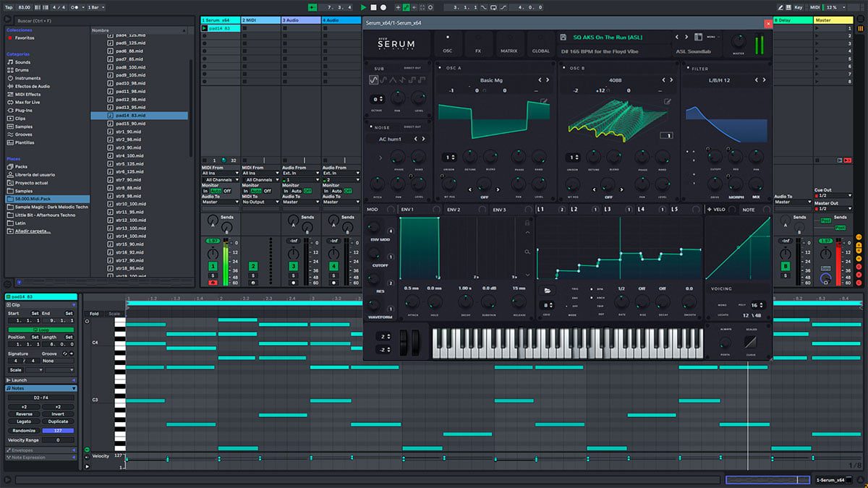Image resolution: width=868 pixels, height=488 pixels.
Task: Click the Packs icon under Places
Action: pyautogui.click(x=9, y=166)
